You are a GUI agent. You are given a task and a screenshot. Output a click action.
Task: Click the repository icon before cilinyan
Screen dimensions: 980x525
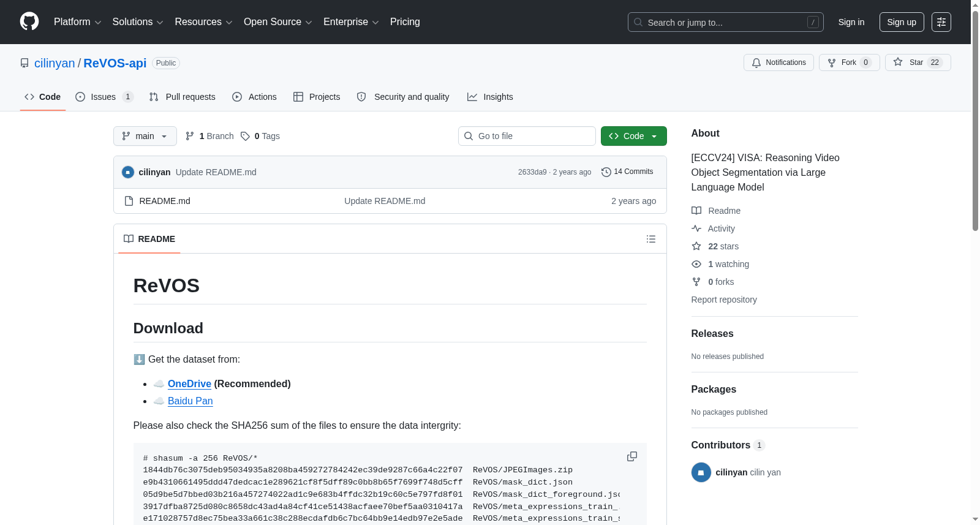24,63
